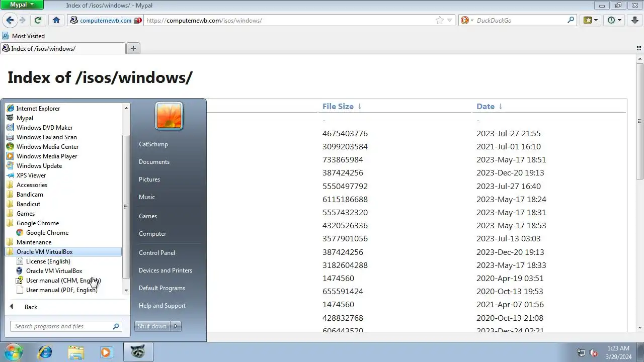The width and height of the screenshot is (644, 362).
Task: Click the computernewb.com site identity button
Action: pyautogui.click(x=105, y=21)
